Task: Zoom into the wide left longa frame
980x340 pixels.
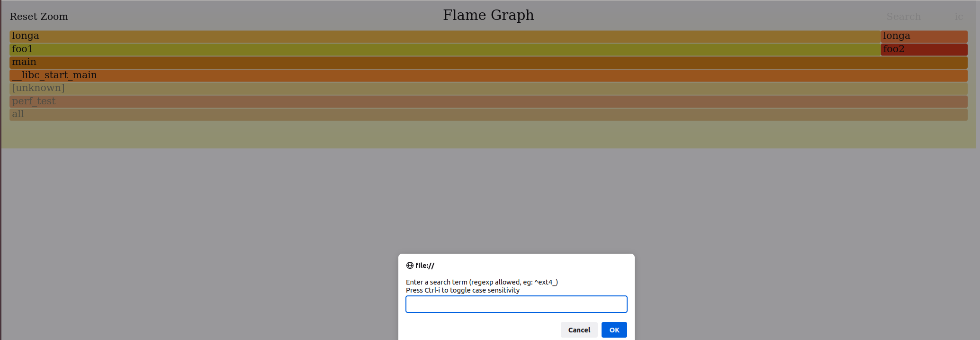Action: 444,37
